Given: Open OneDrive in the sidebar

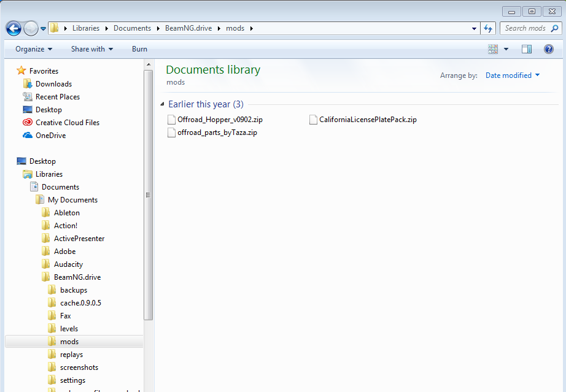Looking at the screenshot, I should click(x=50, y=136).
